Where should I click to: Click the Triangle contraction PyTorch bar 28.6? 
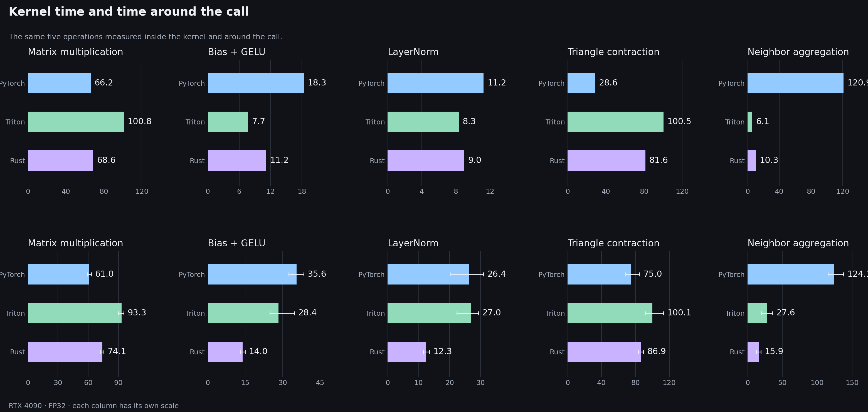[x=581, y=83]
